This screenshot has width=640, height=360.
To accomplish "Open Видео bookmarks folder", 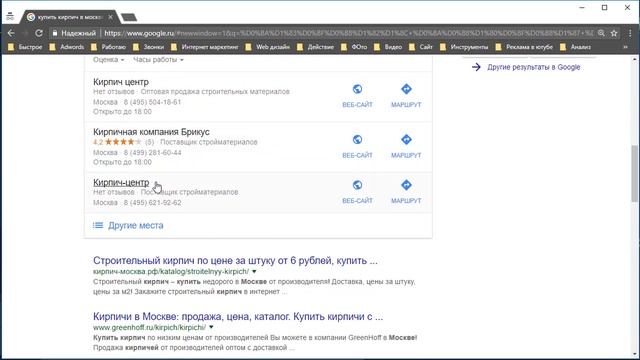I will click(388, 47).
